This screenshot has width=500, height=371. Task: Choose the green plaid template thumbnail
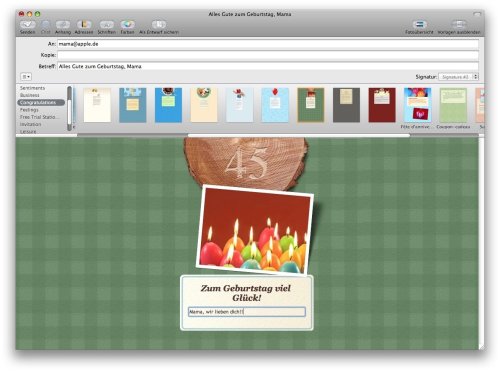(311, 105)
